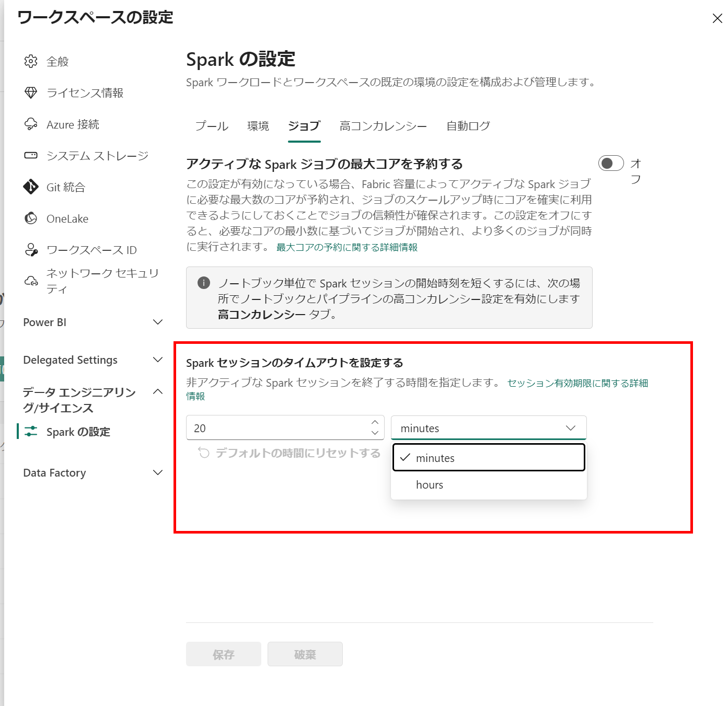Click the cloud icon beside Azure 接続

(x=31, y=124)
